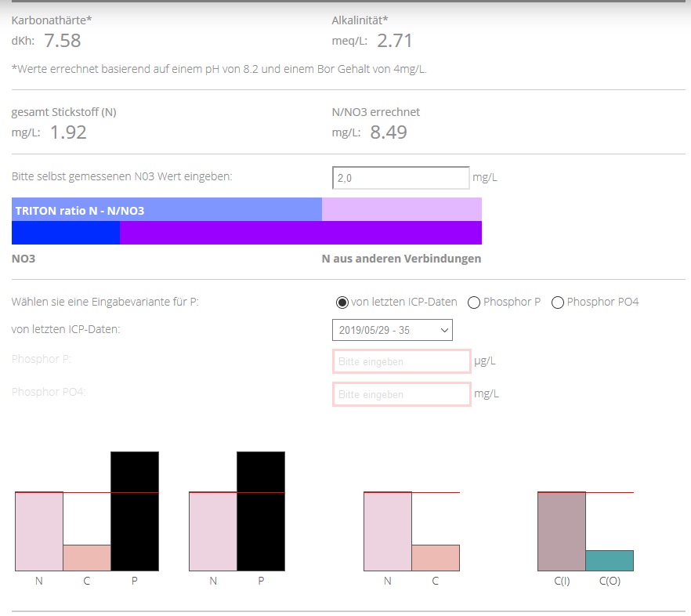
Task: Click the Phosphor PO4 mg/L input field
Action: (x=401, y=394)
